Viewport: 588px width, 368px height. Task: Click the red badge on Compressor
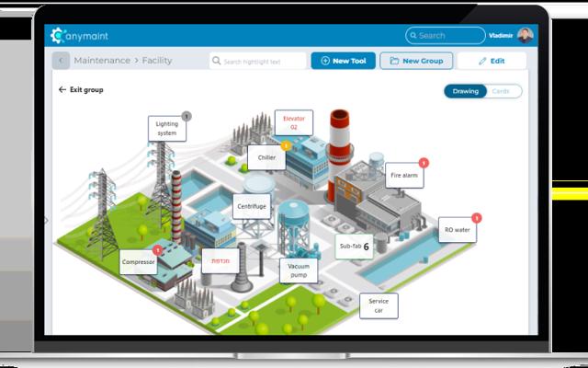157,250
